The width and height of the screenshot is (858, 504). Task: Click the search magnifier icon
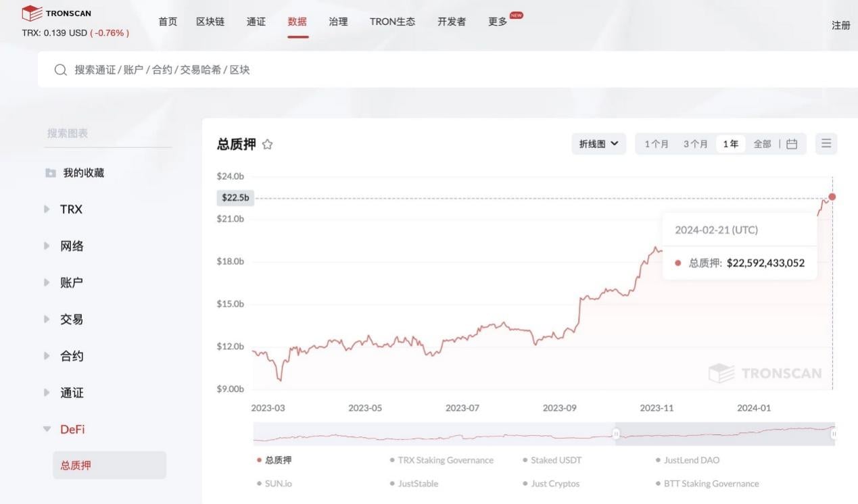point(61,70)
